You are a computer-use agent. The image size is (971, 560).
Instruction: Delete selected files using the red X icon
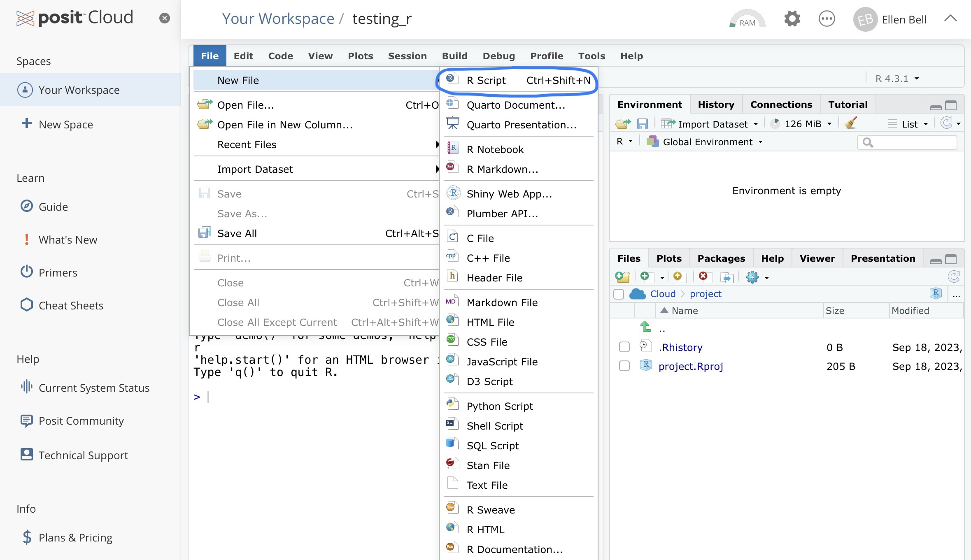click(704, 277)
